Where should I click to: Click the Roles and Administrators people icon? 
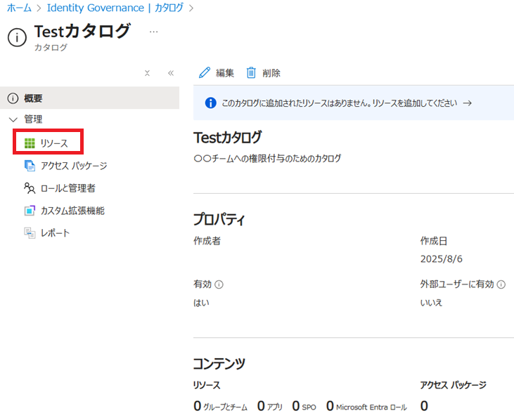point(30,188)
